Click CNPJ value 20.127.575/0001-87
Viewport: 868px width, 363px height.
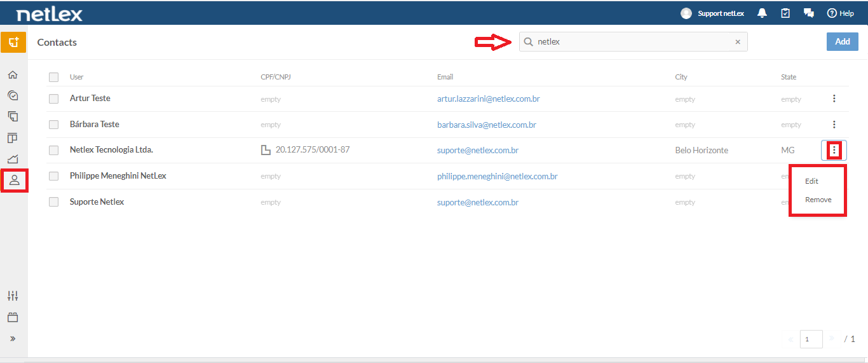click(313, 150)
